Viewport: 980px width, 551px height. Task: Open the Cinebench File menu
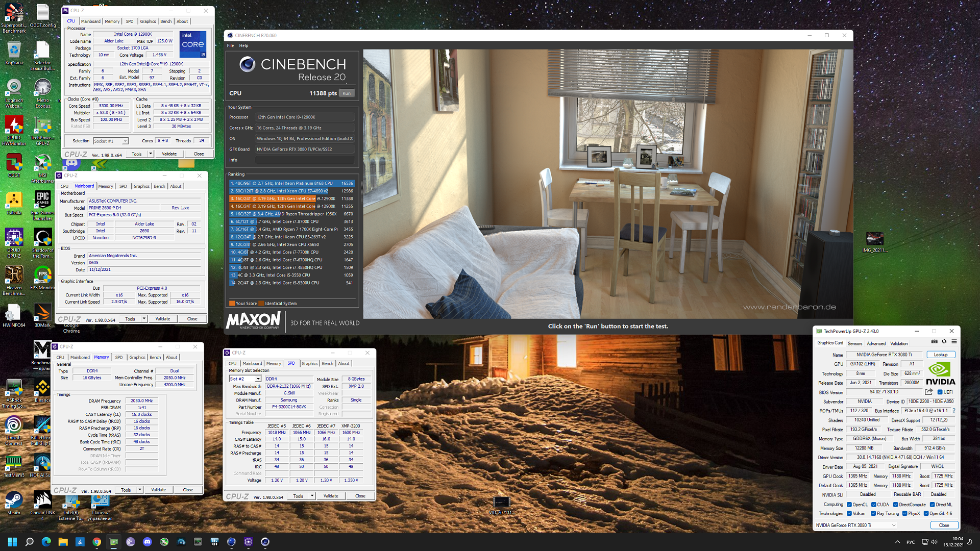(231, 45)
